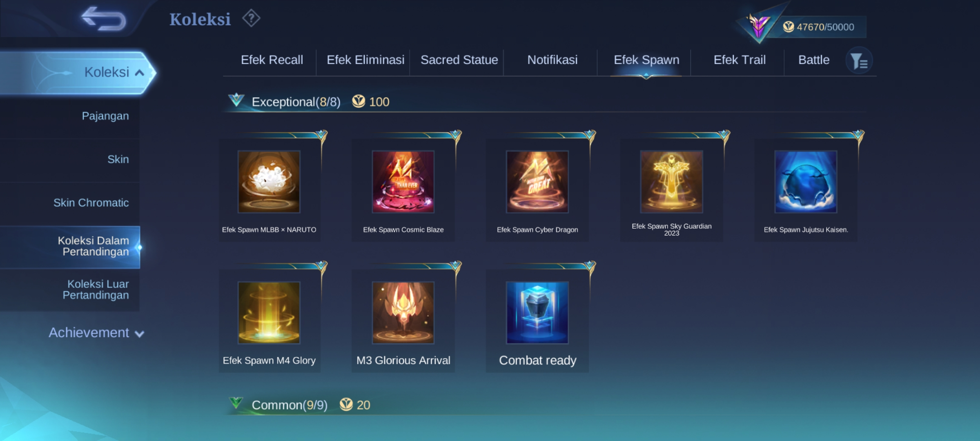Go back using the return arrow icon
Image resolution: width=980 pixels, height=441 pixels.
pos(104,19)
